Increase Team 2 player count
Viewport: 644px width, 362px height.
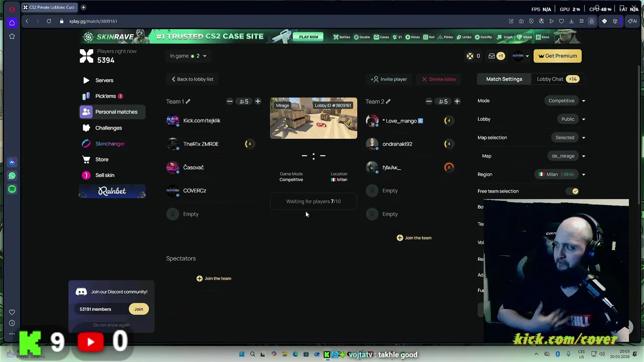click(x=457, y=102)
